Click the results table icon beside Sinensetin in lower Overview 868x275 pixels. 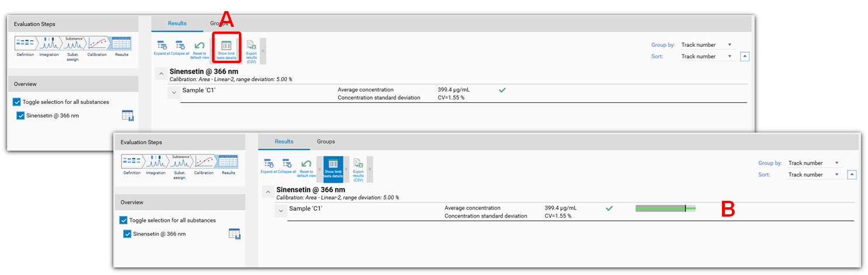pos(234,234)
